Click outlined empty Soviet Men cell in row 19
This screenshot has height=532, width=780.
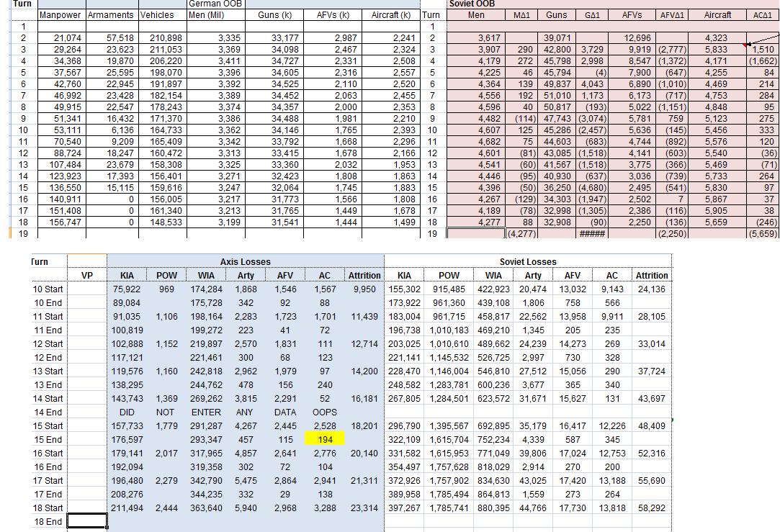476,234
